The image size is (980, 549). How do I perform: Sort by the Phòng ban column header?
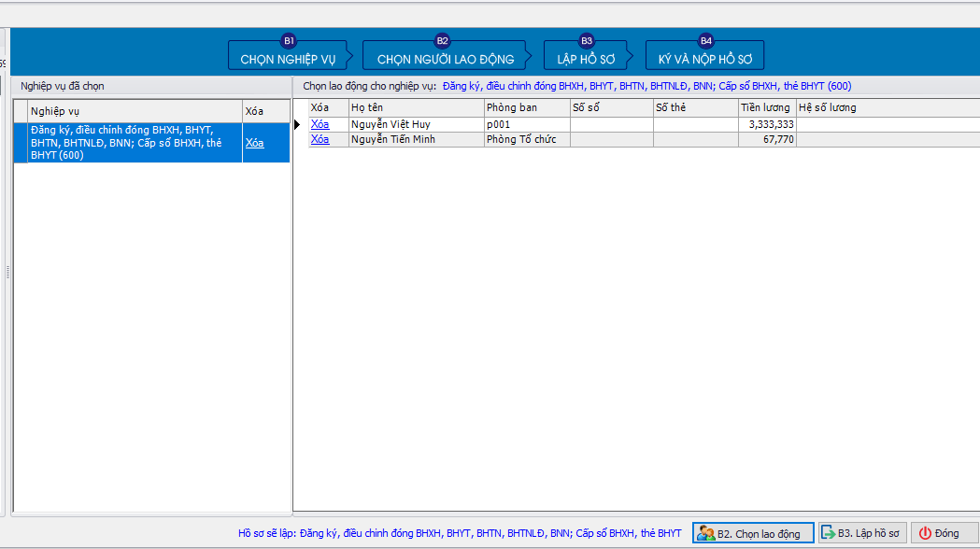(x=527, y=107)
